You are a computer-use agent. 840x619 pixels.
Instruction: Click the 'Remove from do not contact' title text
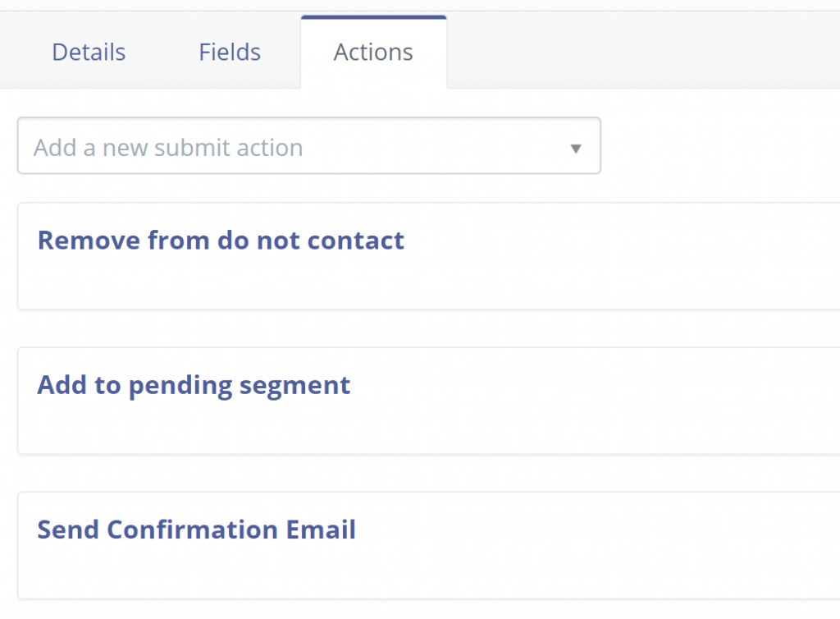point(220,240)
